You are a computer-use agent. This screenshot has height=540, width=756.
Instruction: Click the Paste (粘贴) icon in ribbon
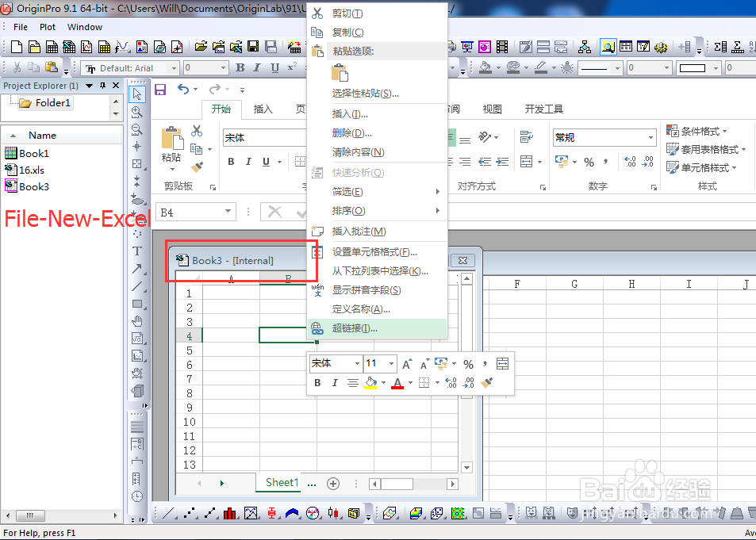[x=172, y=139]
